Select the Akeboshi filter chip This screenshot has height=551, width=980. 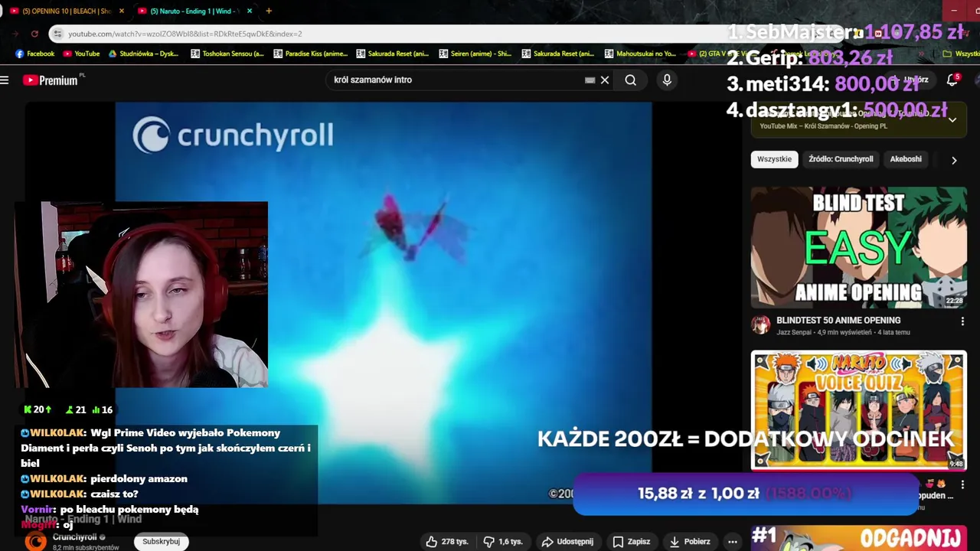click(906, 159)
